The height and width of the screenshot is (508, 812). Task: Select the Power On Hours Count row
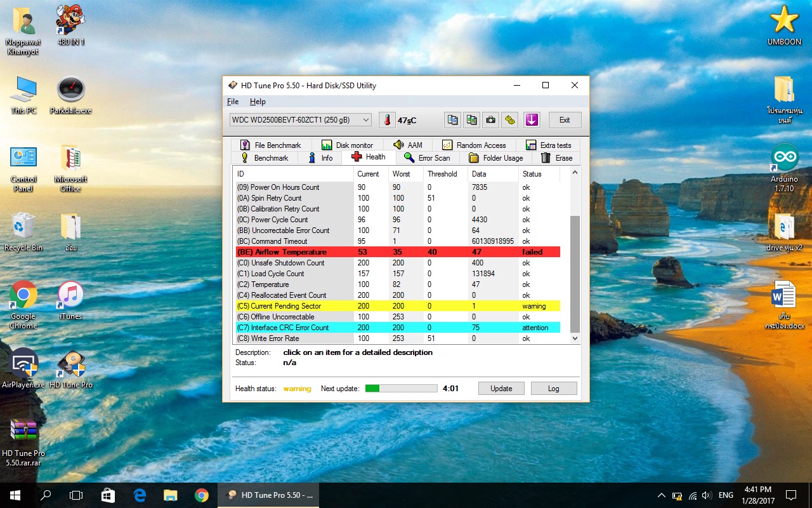point(397,187)
